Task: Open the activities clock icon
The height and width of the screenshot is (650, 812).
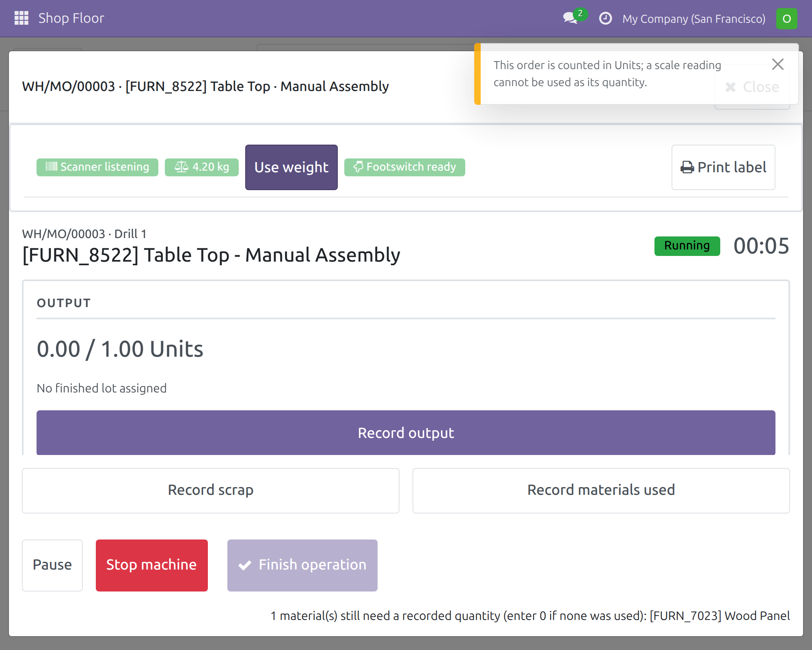Action: pyautogui.click(x=605, y=18)
